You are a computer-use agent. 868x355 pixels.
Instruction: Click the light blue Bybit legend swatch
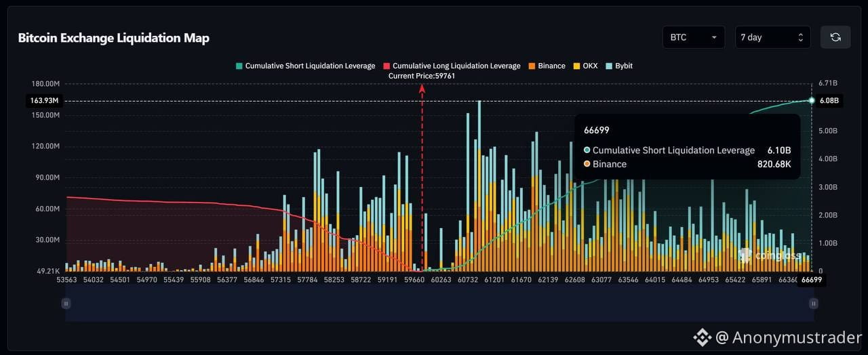609,66
